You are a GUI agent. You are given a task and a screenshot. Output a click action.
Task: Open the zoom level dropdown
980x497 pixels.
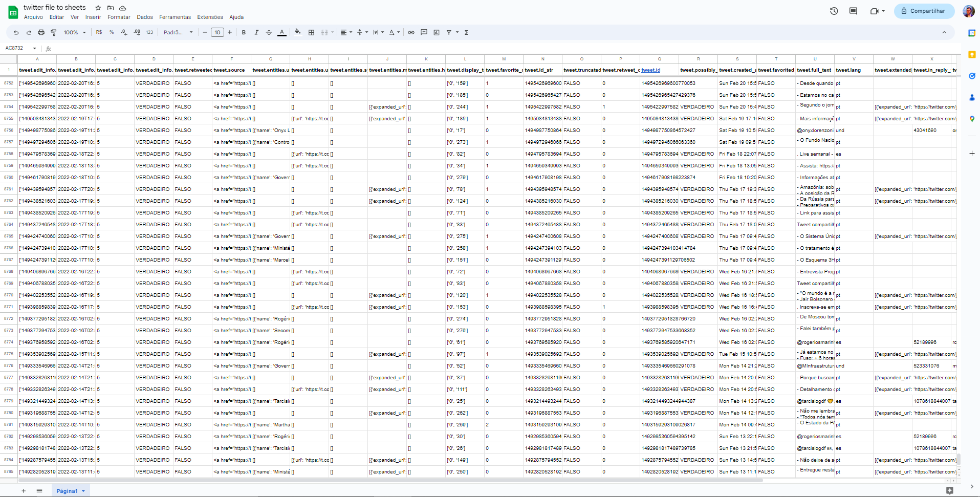(74, 32)
